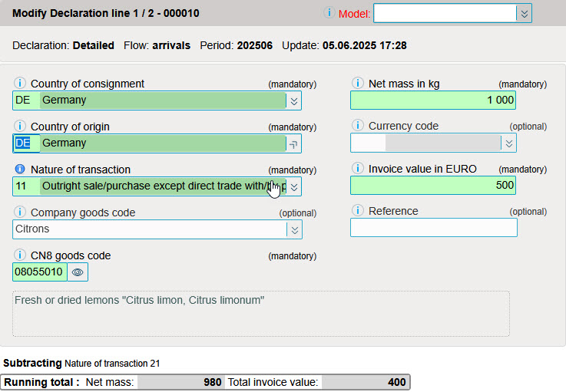Image resolution: width=566 pixels, height=392 pixels.
Task: Click info icon for Net mass in kg
Action: pos(357,84)
